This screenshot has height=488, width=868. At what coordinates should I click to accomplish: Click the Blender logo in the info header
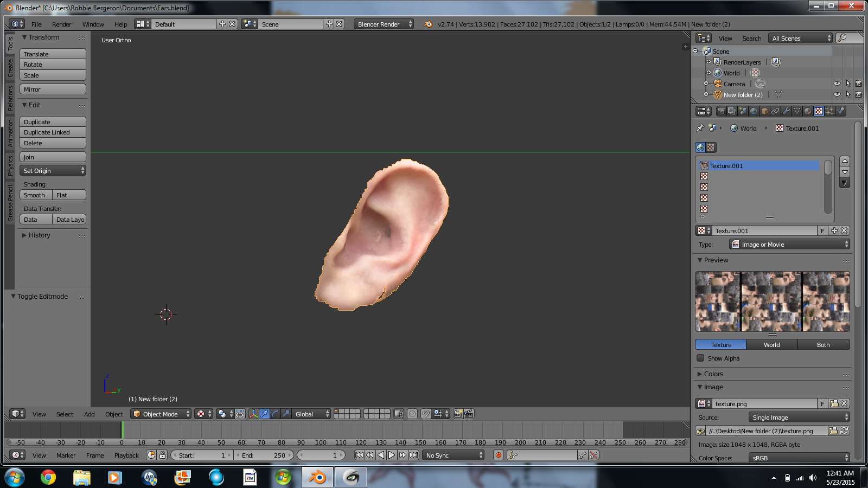tap(428, 24)
